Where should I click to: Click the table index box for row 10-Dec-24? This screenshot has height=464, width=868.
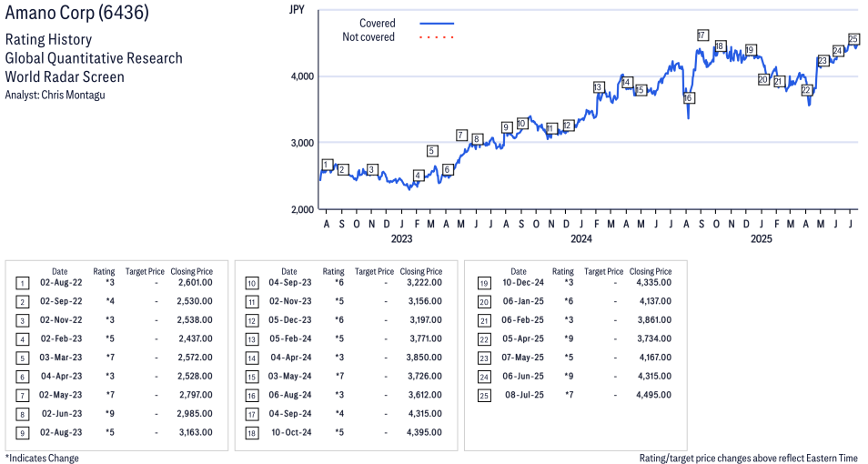[x=484, y=284]
